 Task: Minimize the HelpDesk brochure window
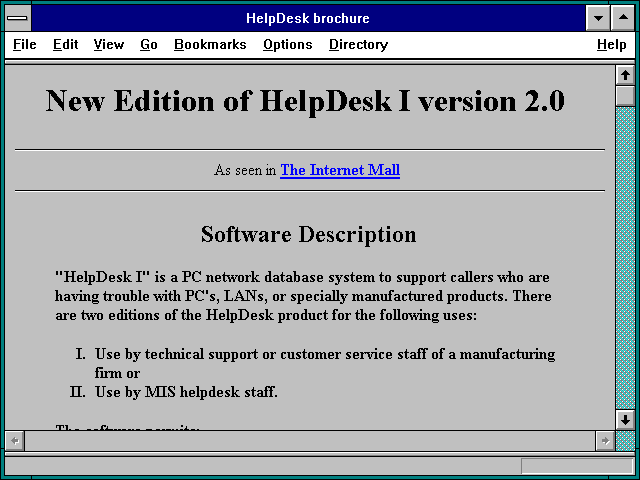598,18
